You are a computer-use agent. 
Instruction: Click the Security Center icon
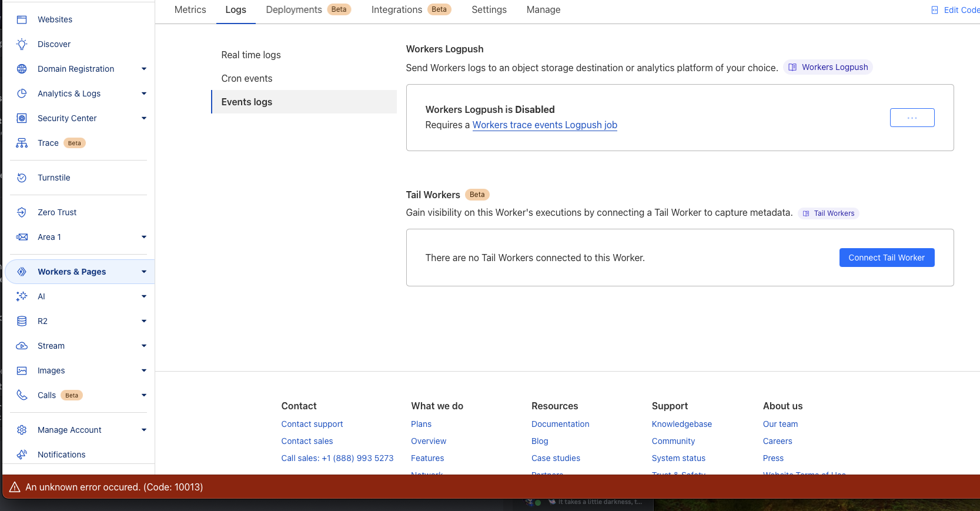[x=22, y=118]
